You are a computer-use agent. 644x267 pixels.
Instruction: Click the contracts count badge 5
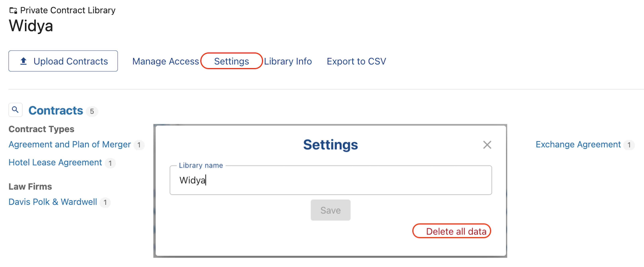click(x=92, y=111)
